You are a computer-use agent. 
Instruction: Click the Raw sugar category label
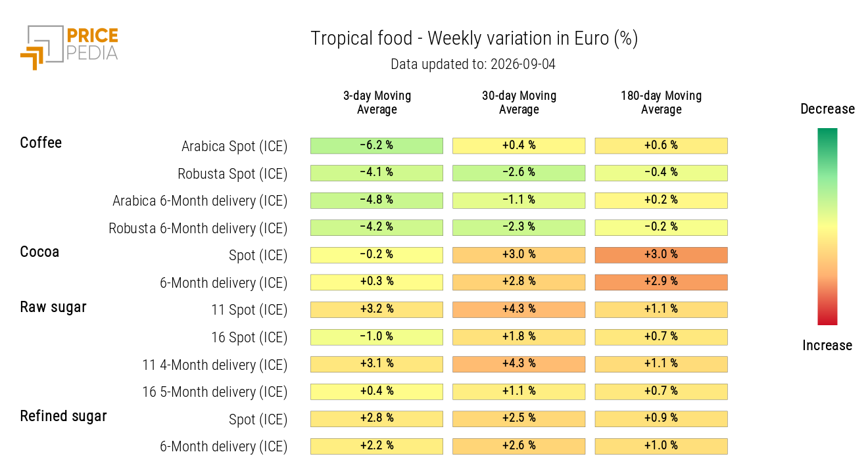[x=53, y=307]
